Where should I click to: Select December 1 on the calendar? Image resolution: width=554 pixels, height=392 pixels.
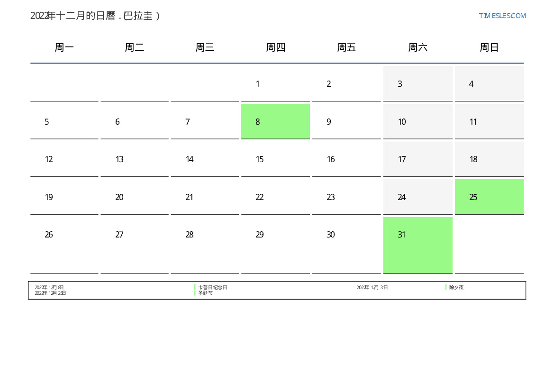pos(275,84)
